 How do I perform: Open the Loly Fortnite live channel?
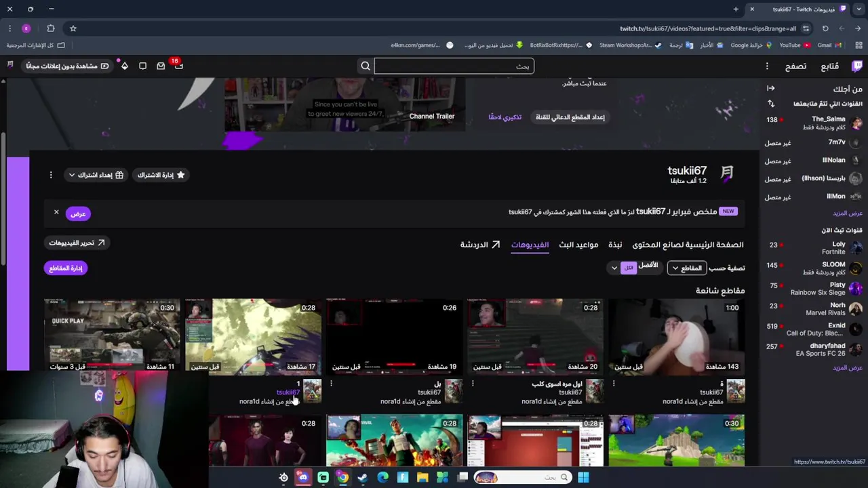pos(812,248)
